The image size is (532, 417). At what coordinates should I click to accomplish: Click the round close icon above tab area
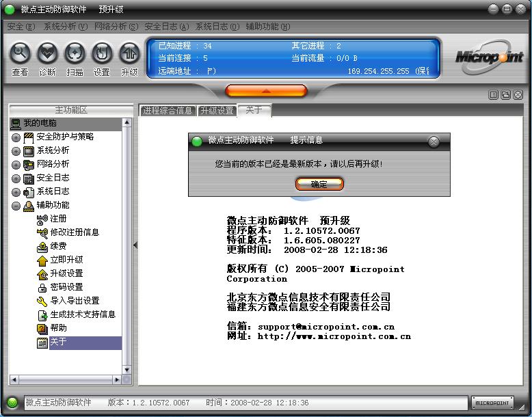coord(518,95)
